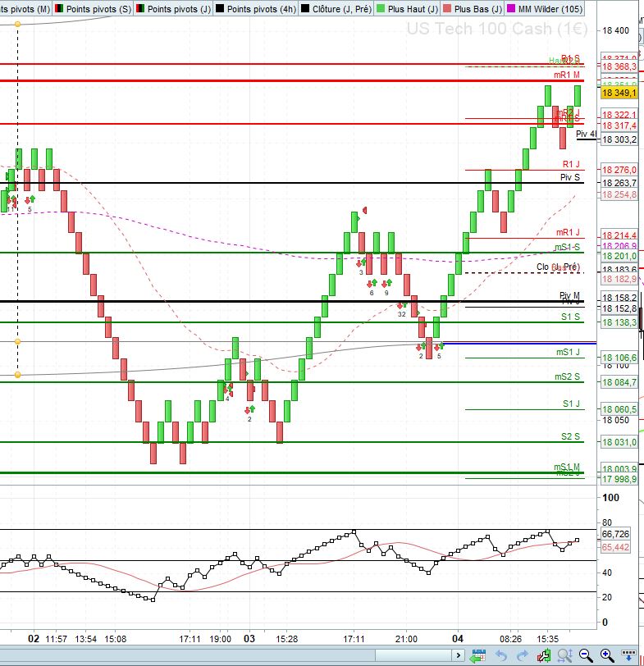This screenshot has width=644, height=666.
Task: Open the display options icon with the down arrow
Action: pos(628,655)
